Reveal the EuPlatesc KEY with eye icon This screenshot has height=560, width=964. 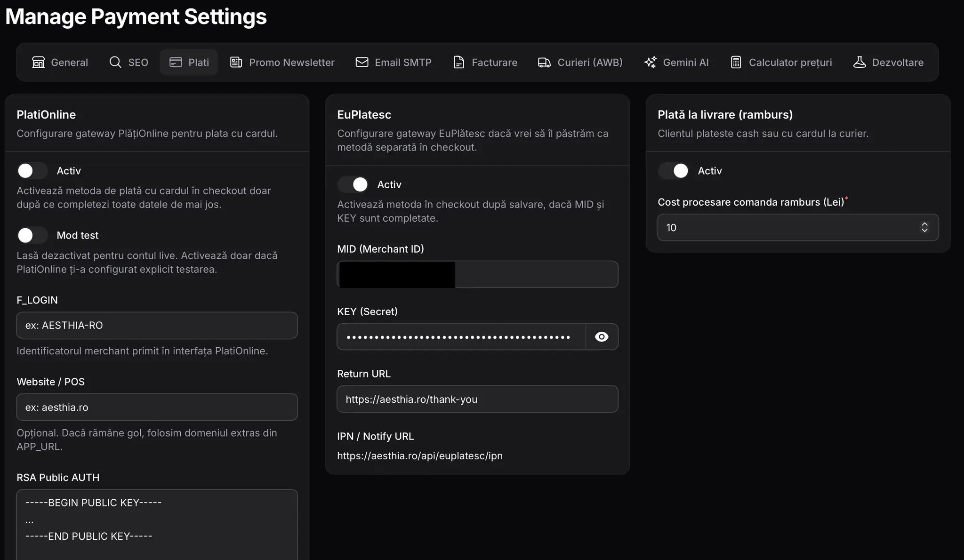point(602,337)
